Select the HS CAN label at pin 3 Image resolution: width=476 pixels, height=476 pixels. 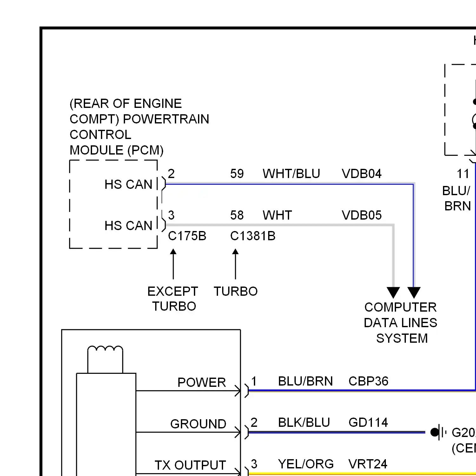(x=129, y=226)
